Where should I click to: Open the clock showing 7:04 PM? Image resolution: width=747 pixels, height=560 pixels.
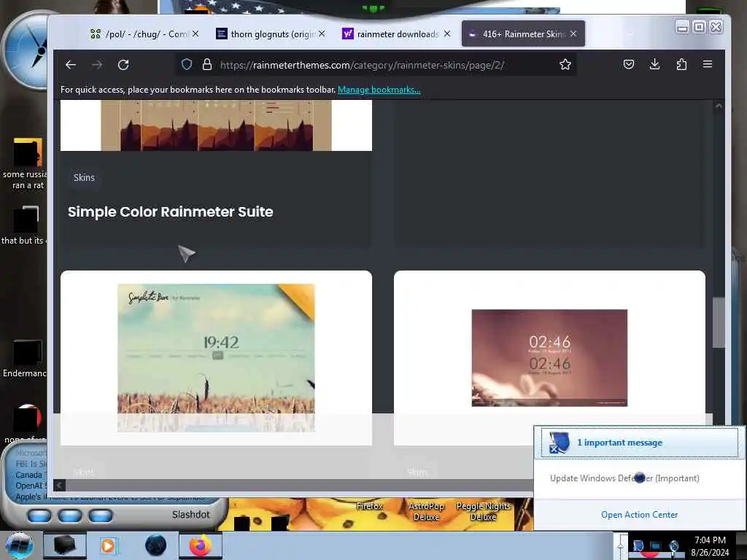(x=710, y=546)
